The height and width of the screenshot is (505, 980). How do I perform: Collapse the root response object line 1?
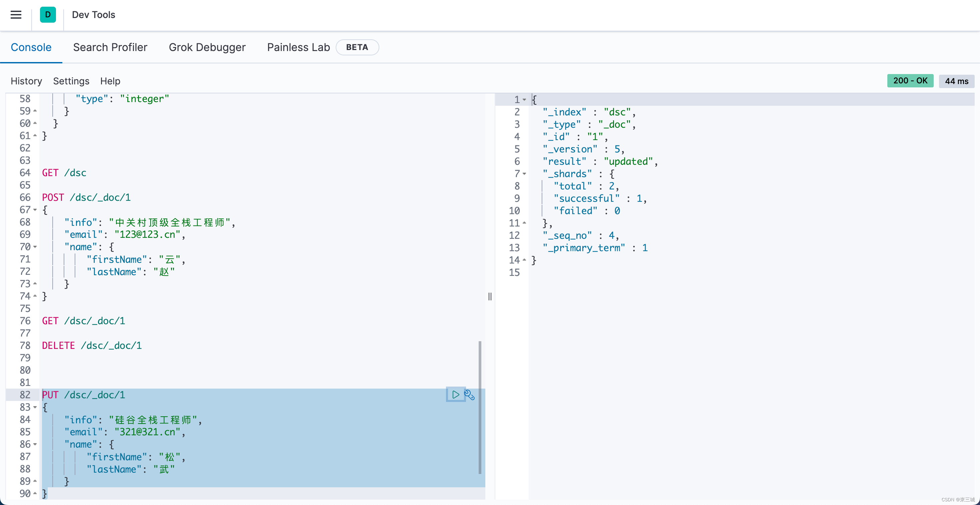tap(524, 100)
